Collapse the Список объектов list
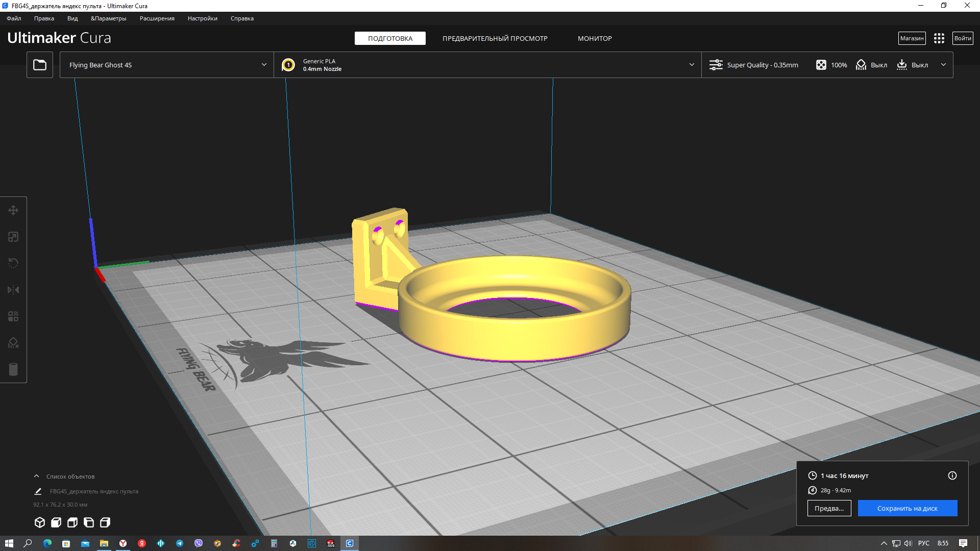980x551 pixels. [x=37, y=476]
